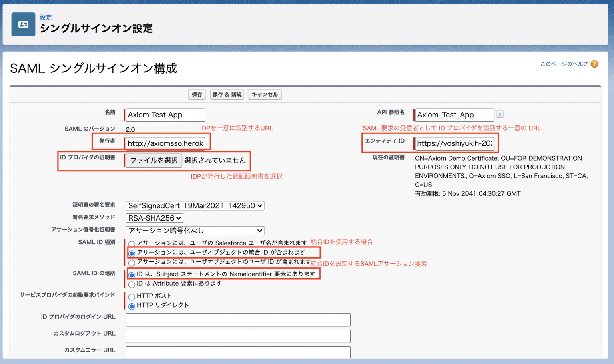Click ファイルを選択 to upload a certificate

pyautogui.click(x=153, y=161)
